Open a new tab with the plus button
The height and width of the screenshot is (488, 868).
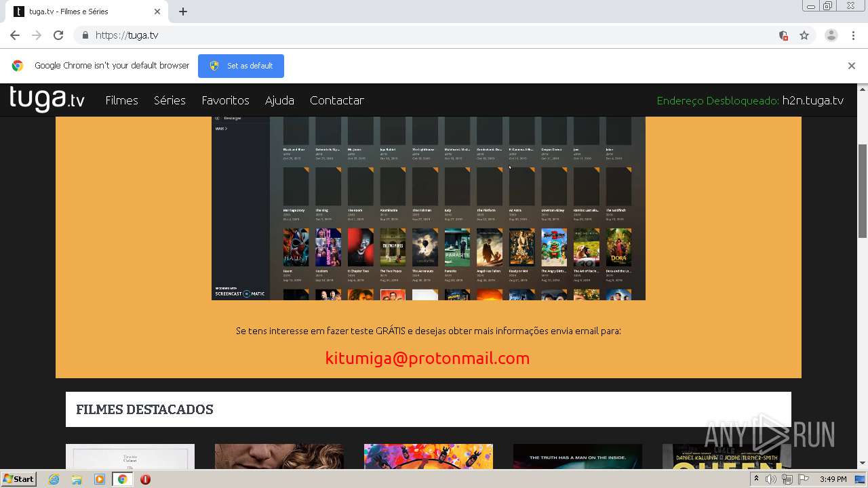coord(183,12)
